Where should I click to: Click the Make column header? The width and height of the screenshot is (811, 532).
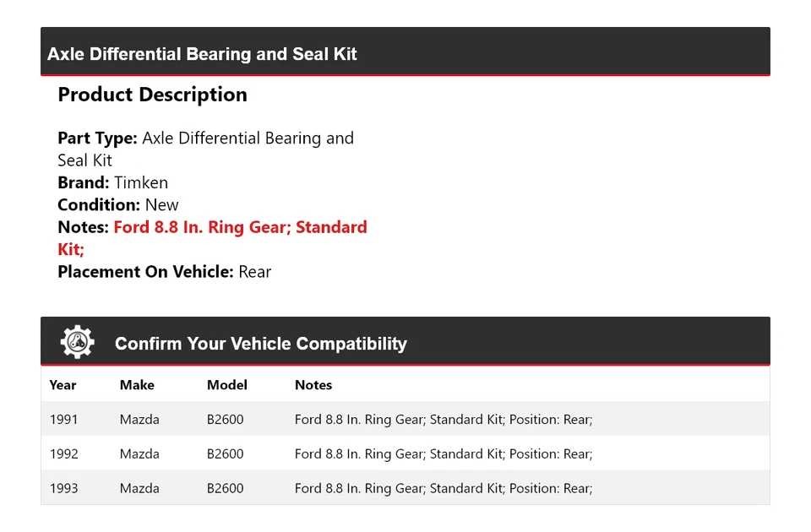(x=137, y=385)
